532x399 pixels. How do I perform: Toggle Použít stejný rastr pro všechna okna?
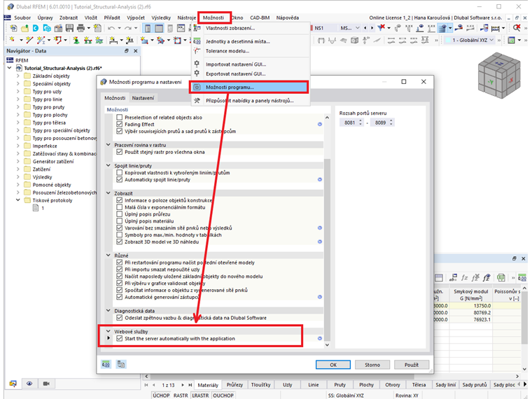click(119, 152)
